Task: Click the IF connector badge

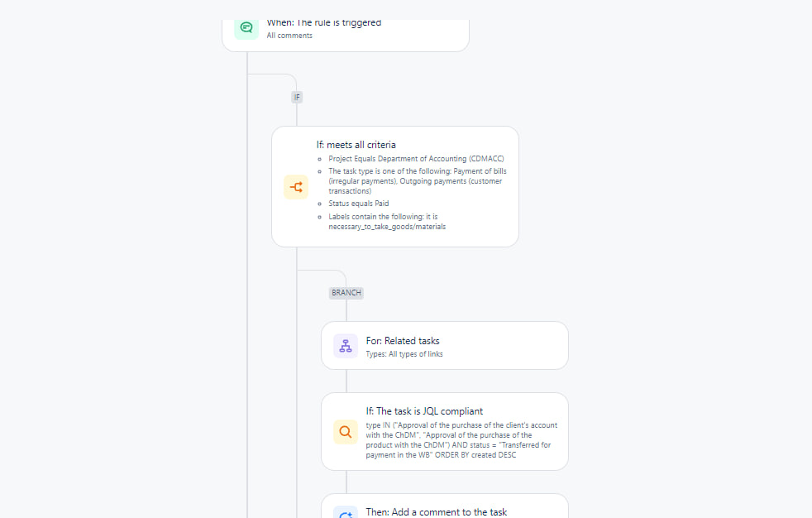Action: point(297,97)
